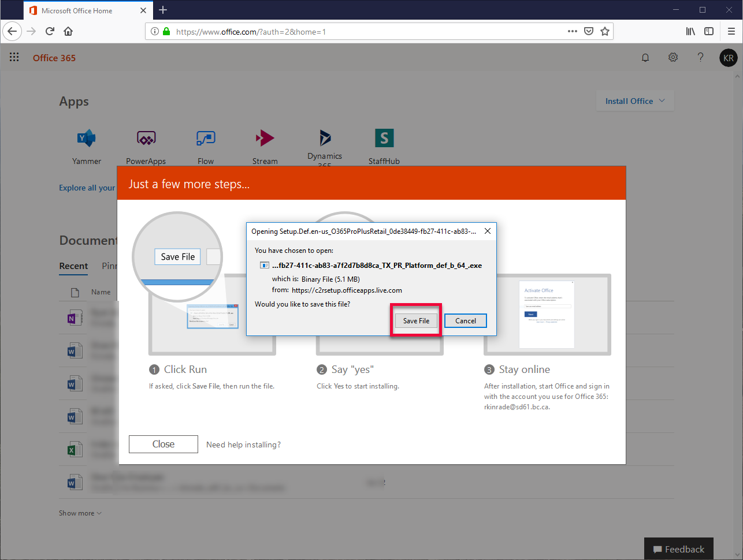Save page to Pocket
This screenshot has width=743, height=560.
pos(589,31)
